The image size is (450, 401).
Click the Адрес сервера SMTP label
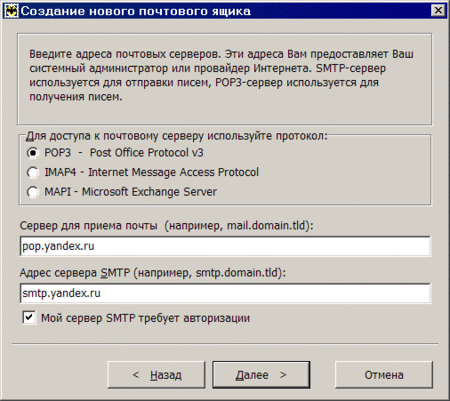[x=75, y=273]
